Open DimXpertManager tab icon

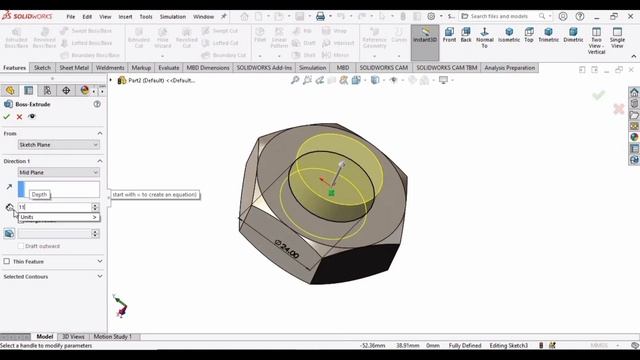click(x=66, y=90)
